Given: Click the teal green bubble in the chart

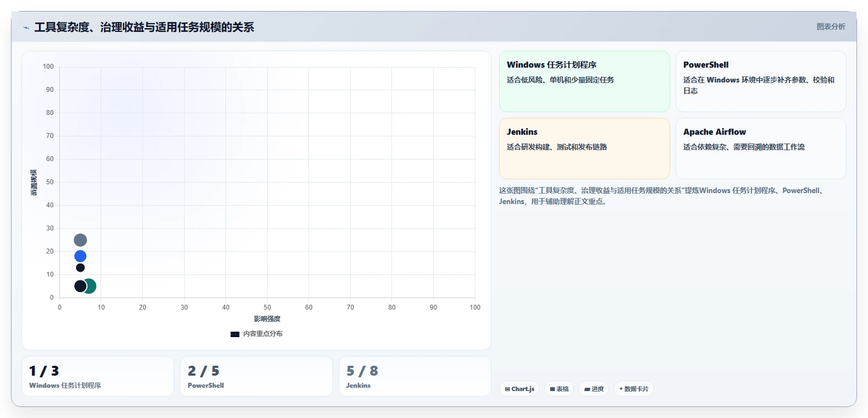Looking at the screenshot, I should pyautogui.click(x=91, y=286).
